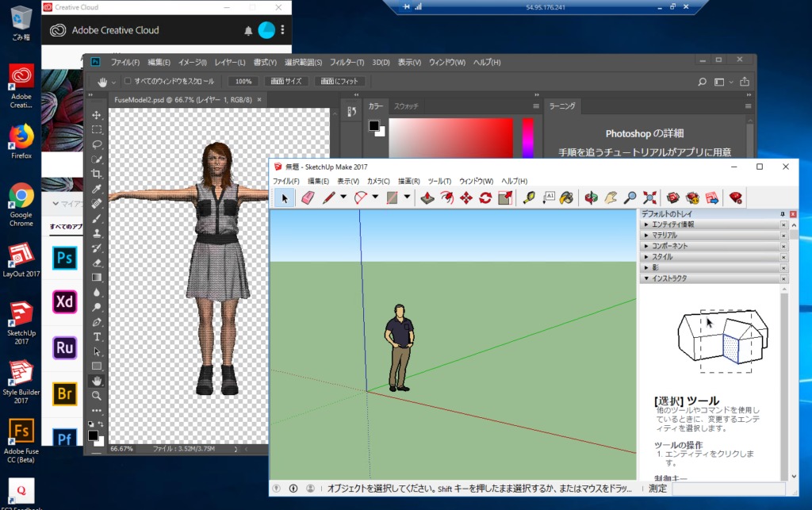Click SketchUp Zoom Extents icon
The height and width of the screenshot is (510, 812).
click(x=649, y=197)
